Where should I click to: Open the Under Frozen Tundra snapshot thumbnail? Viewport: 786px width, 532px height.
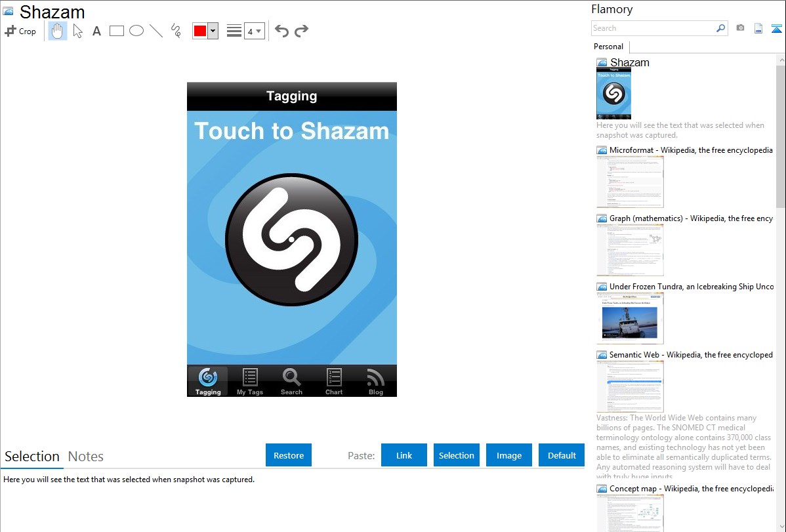(x=630, y=318)
